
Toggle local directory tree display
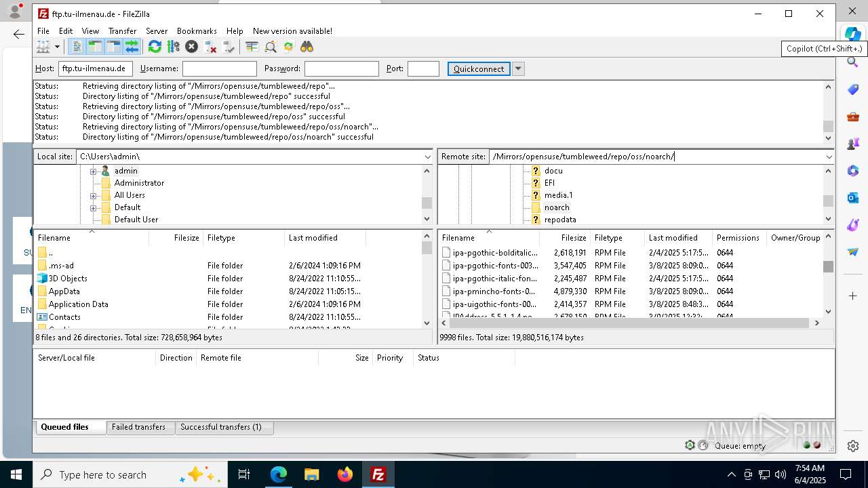point(95,47)
